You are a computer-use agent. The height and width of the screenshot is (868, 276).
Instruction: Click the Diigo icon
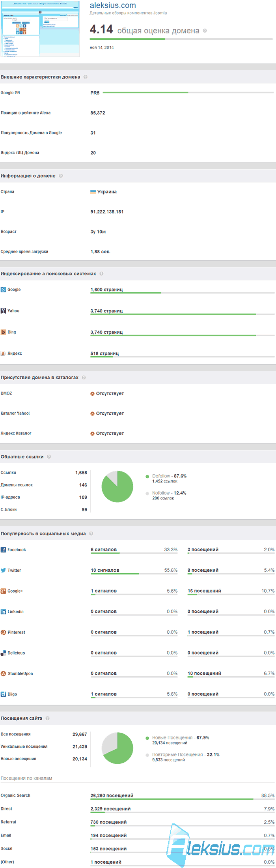[x=3, y=694]
